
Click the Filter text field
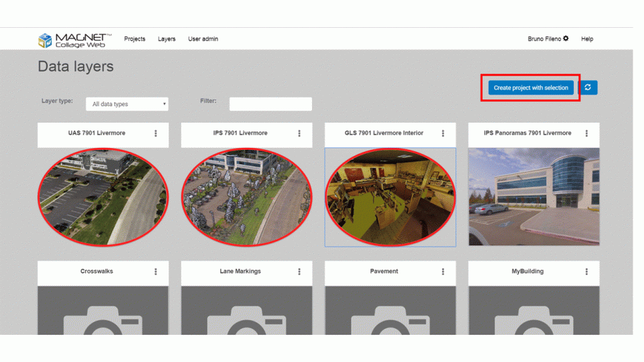tap(271, 104)
